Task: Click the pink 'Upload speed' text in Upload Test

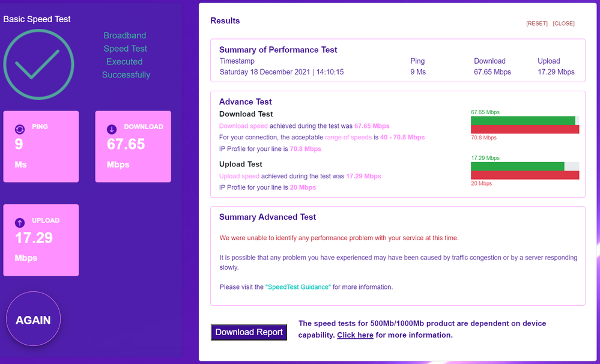Action: (x=239, y=177)
